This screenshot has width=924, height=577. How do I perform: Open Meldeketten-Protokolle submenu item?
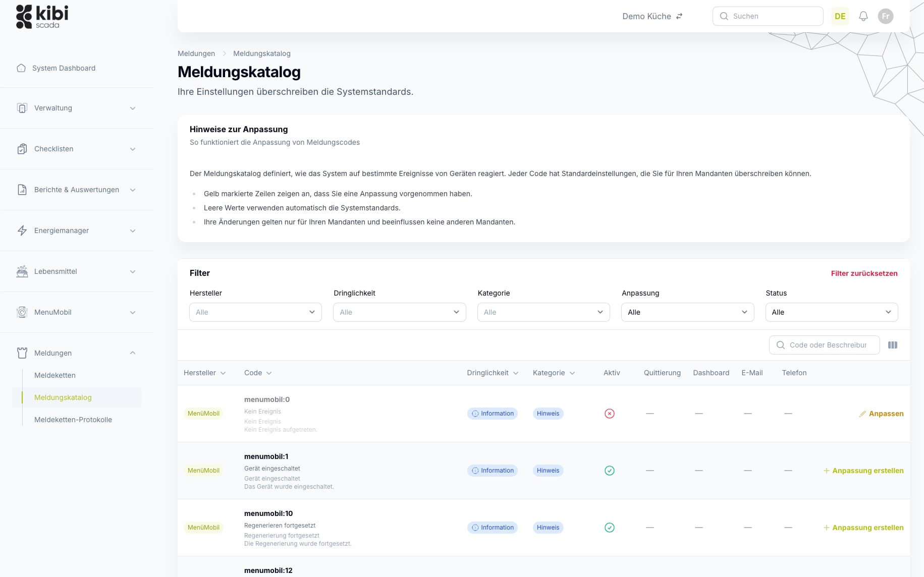[73, 420]
